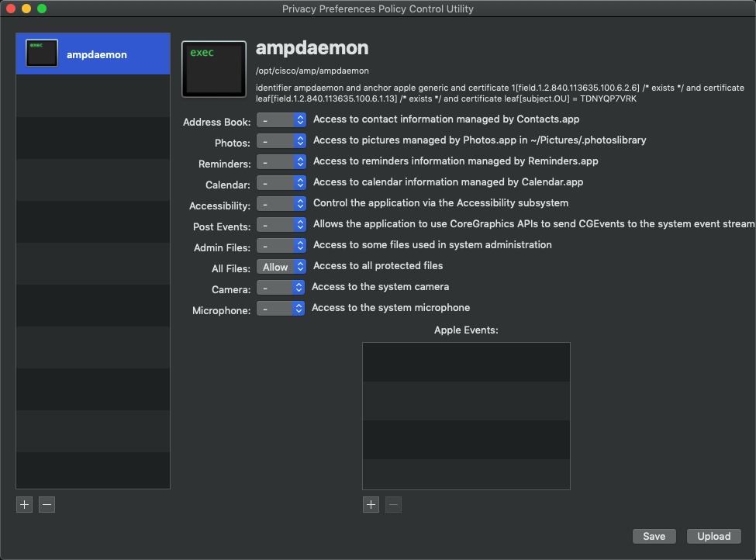Open the Accessibility permission dropdown
756x560 pixels.
[281, 203]
